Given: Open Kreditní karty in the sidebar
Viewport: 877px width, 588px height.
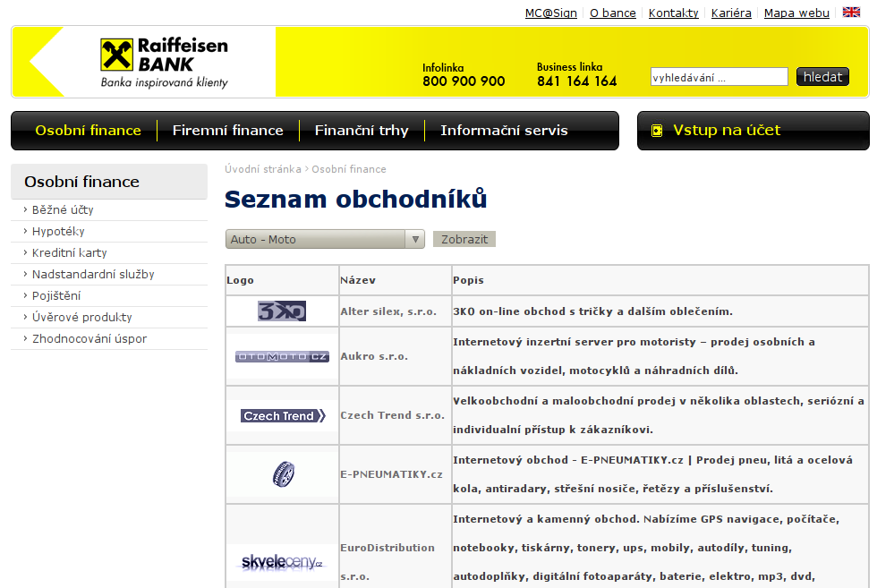Looking at the screenshot, I should tap(69, 253).
